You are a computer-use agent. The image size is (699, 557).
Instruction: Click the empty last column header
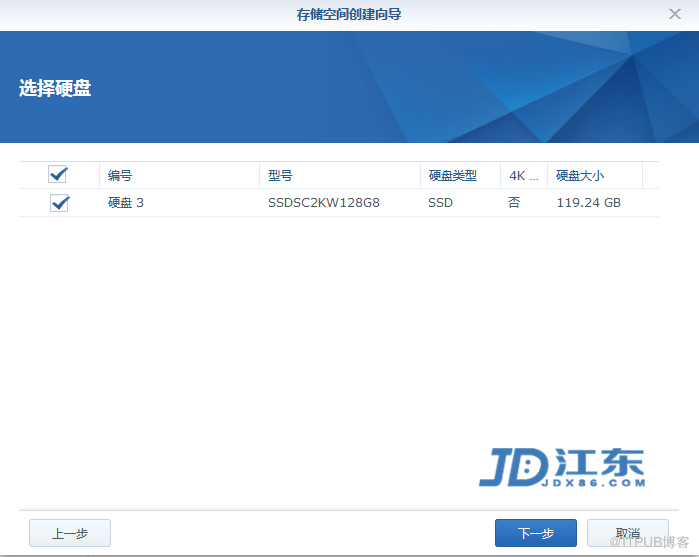click(x=650, y=175)
